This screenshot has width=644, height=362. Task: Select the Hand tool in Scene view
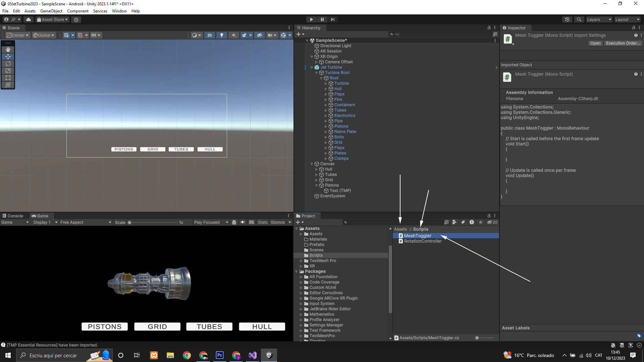8,49
